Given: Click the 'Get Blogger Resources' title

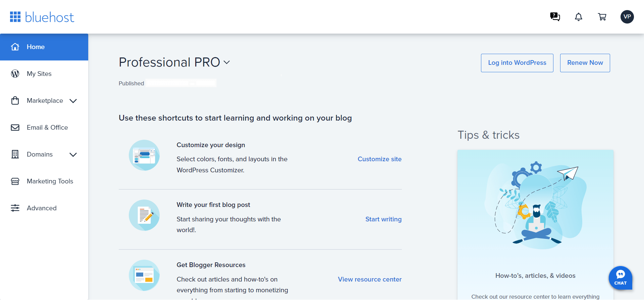Looking at the screenshot, I should 211,265.
